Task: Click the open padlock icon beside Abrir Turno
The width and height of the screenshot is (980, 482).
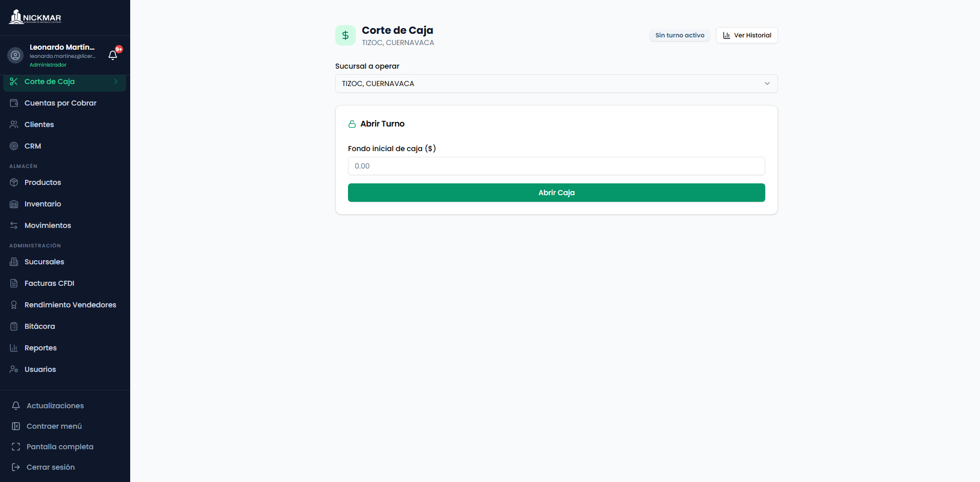Action: (x=352, y=124)
